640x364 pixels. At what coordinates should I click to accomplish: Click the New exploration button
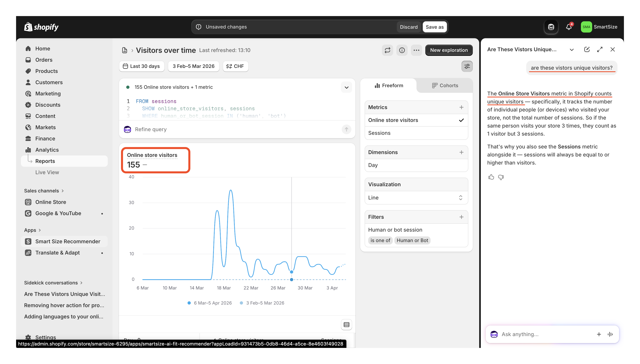pos(449,50)
